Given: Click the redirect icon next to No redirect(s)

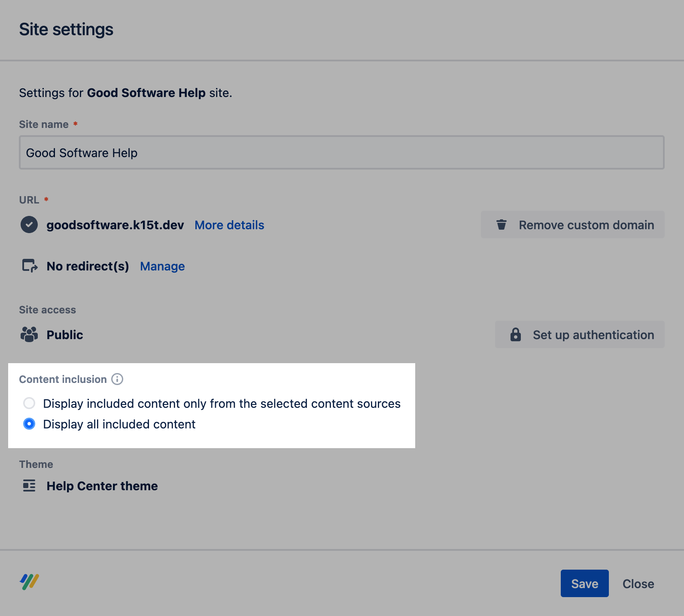Looking at the screenshot, I should (x=30, y=266).
